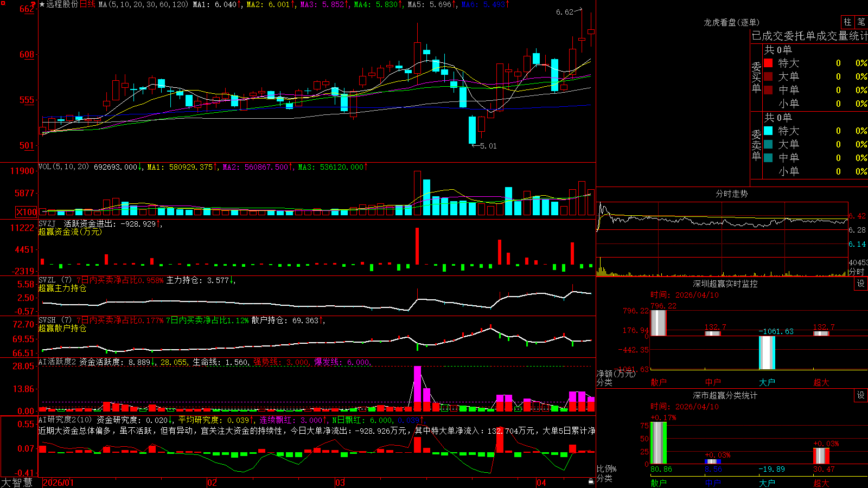Open settings (设) for 深圳超赢实时监控 panel
This screenshot has height=488, width=868.
click(x=860, y=284)
